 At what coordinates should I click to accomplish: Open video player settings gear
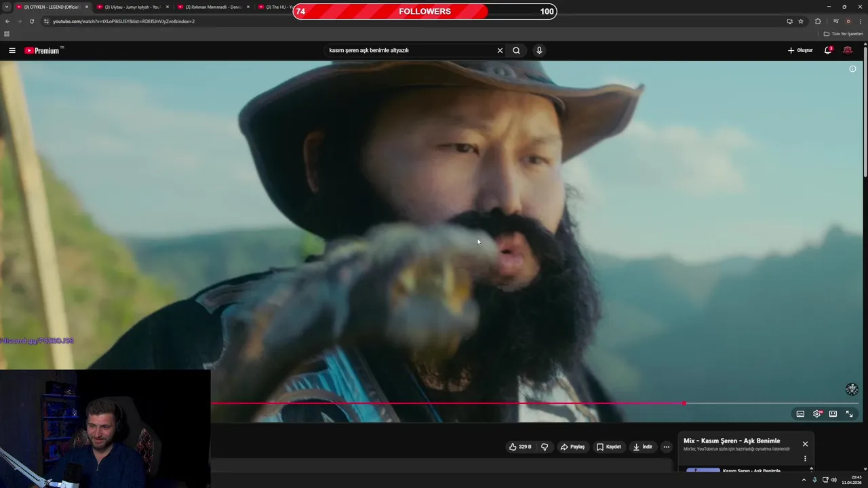click(x=816, y=413)
